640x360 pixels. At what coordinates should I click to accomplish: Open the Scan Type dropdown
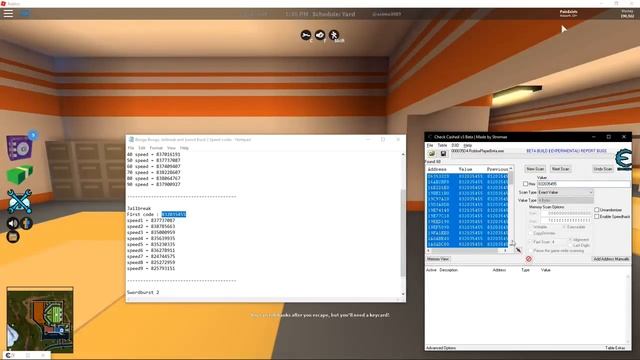pyautogui.click(x=565, y=192)
